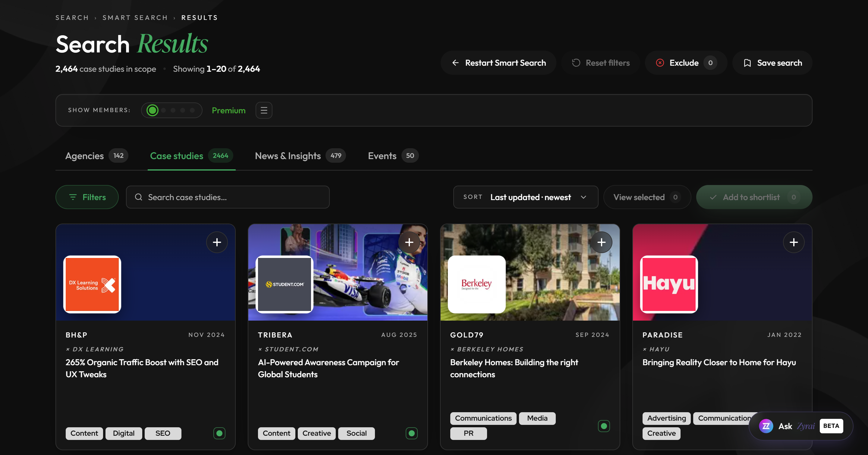Switch to the News & Insights tab
Screen dimensions: 868x455
point(300,155)
